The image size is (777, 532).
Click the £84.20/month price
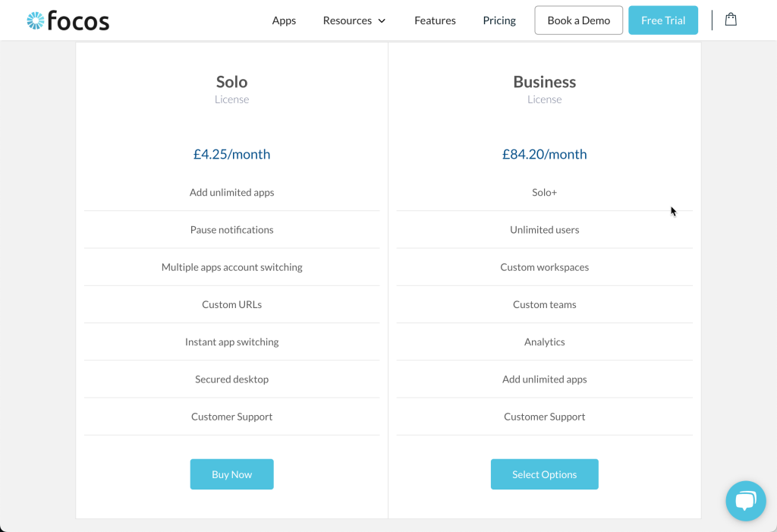544,154
